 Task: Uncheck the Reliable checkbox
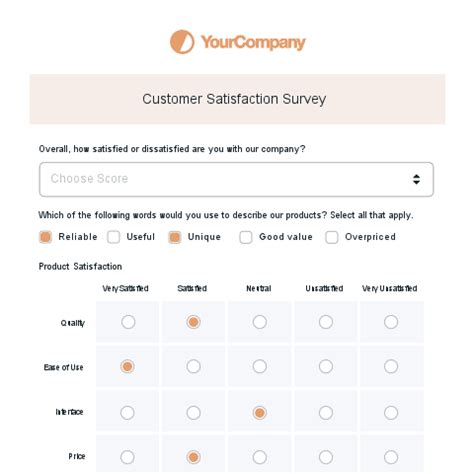click(46, 237)
